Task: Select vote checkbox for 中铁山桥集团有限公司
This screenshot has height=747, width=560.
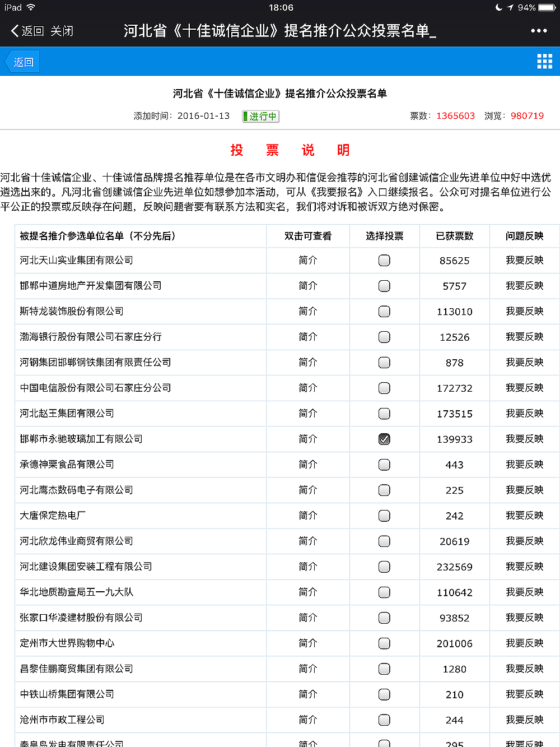Action: tap(384, 694)
